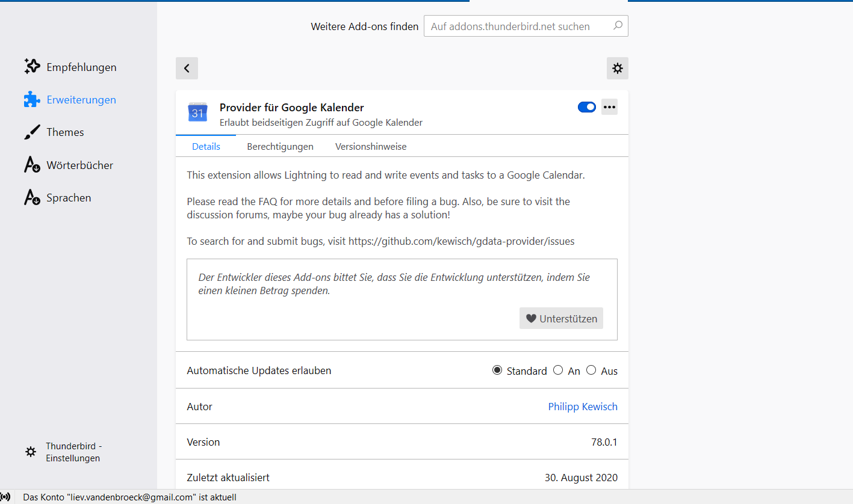The image size is (853, 504).
Task: Click the search magnifier icon
Action: point(618,26)
